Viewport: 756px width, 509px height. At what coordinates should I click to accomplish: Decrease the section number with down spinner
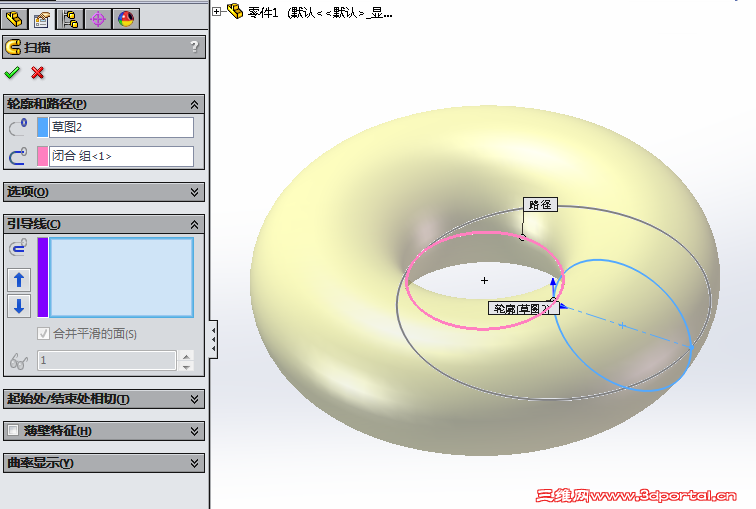(186, 366)
